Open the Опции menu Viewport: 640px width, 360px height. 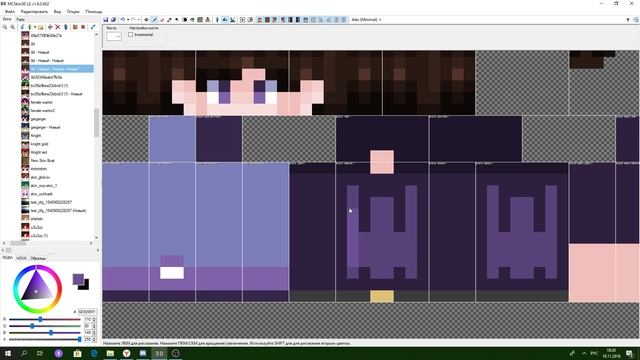point(73,11)
